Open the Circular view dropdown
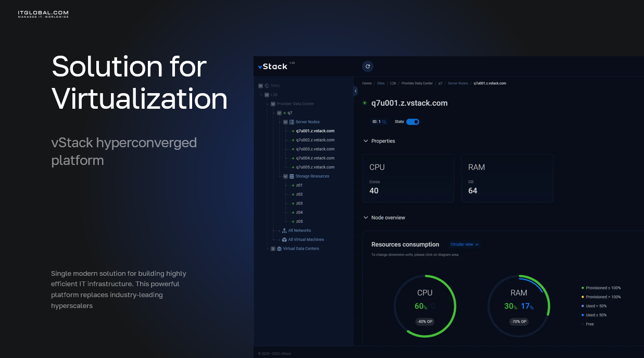Screen dimensions: 644x358 click(x=464, y=245)
